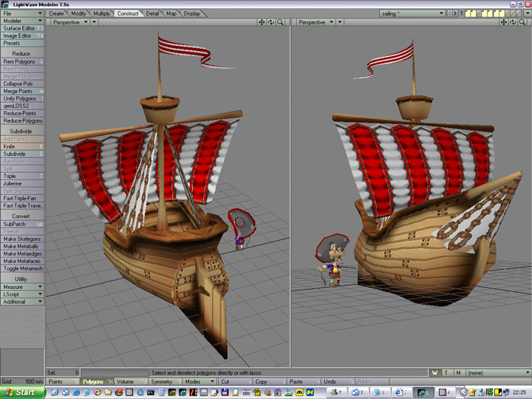Viewport: 532px width, 399px height.
Task: Open the Measure dropdown
Action: (22, 287)
